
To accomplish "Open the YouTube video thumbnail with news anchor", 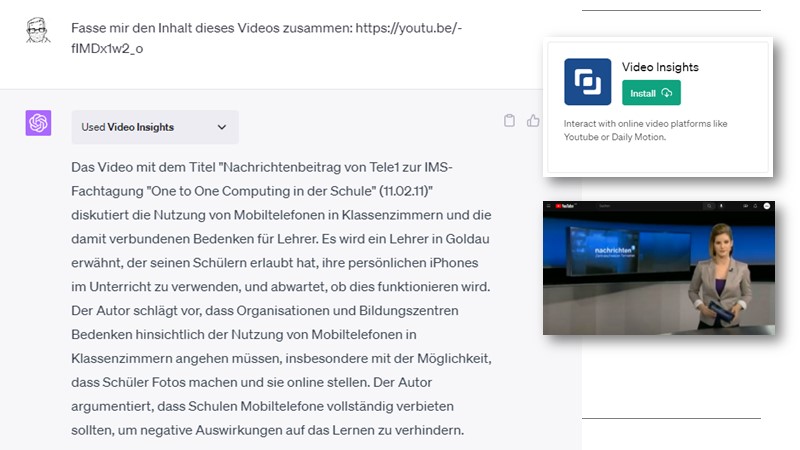I will [x=659, y=268].
